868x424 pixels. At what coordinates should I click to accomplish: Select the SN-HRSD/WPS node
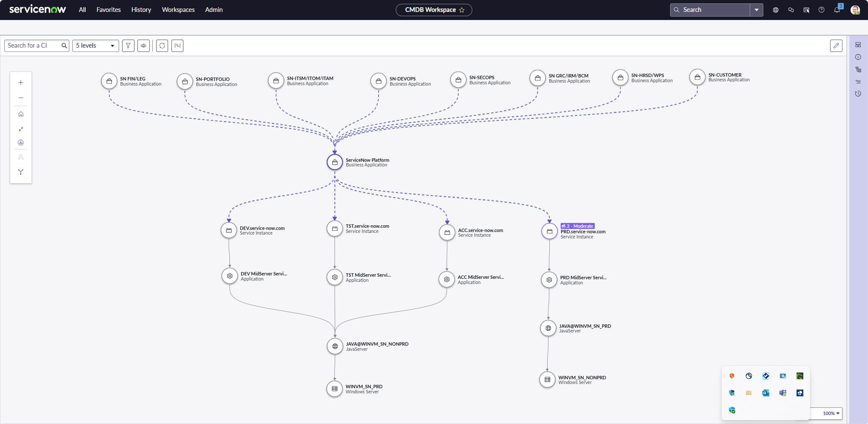(620, 77)
